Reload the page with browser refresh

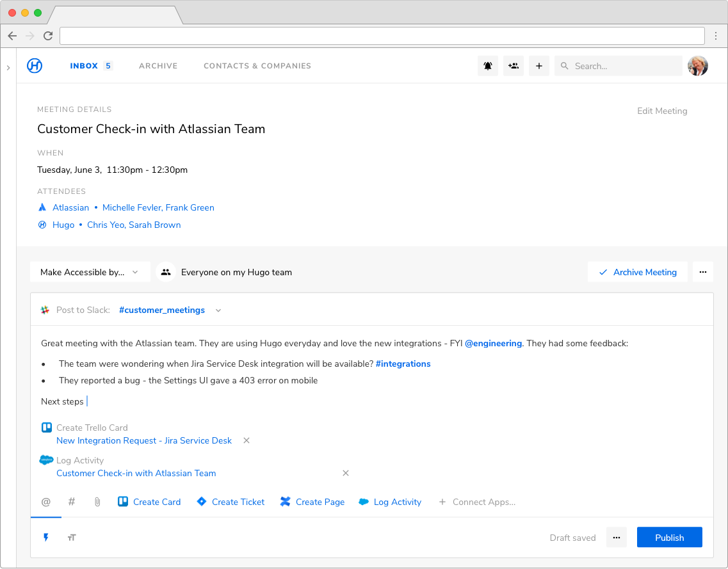[x=48, y=36]
